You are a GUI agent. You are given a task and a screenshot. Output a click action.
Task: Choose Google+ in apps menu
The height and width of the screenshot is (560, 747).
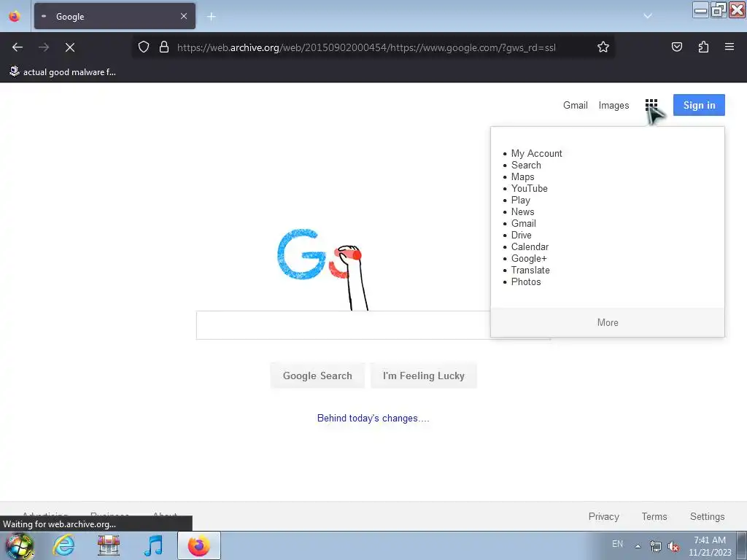click(529, 259)
